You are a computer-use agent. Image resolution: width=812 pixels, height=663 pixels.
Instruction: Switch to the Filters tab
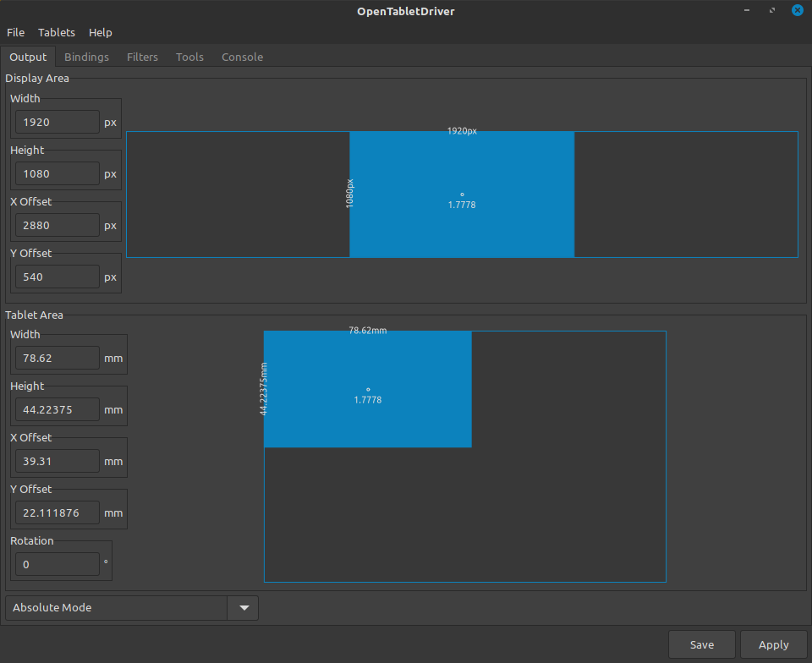(x=142, y=57)
